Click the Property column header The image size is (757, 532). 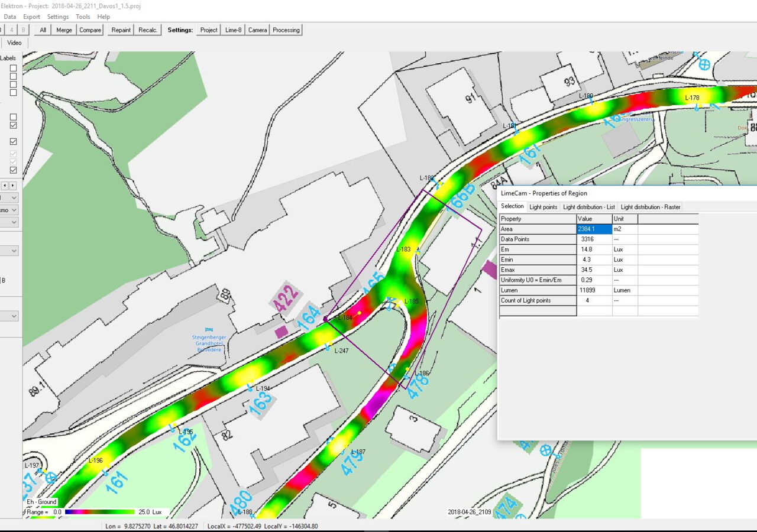(x=538, y=219)
